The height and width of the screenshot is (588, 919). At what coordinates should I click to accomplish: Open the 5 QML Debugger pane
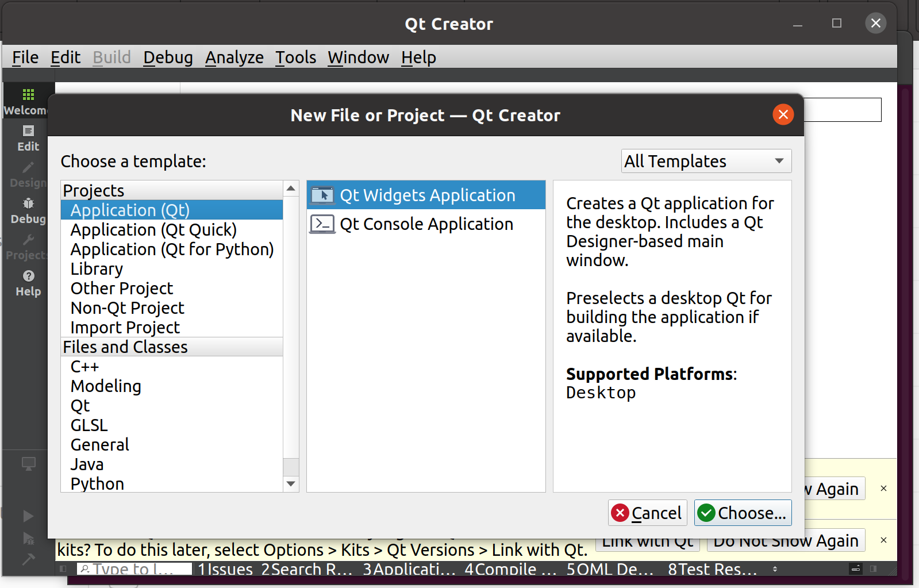click(610, 569)
